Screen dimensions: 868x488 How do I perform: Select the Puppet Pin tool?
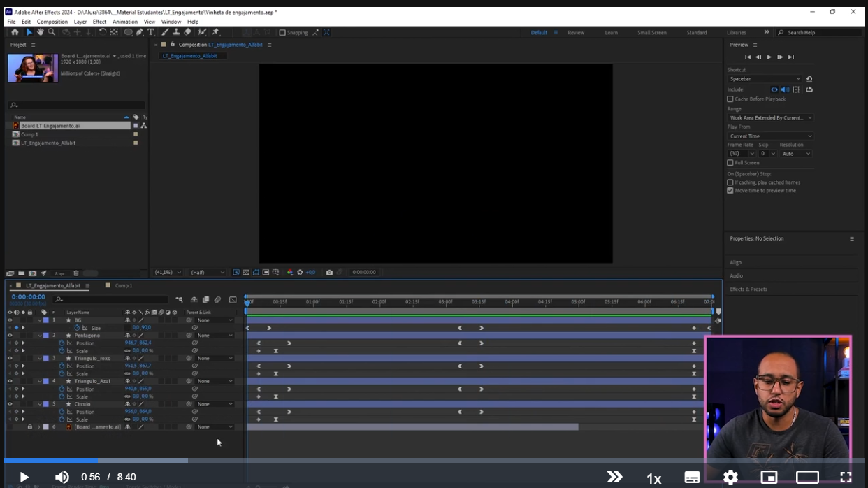click(x=215, y=32)
